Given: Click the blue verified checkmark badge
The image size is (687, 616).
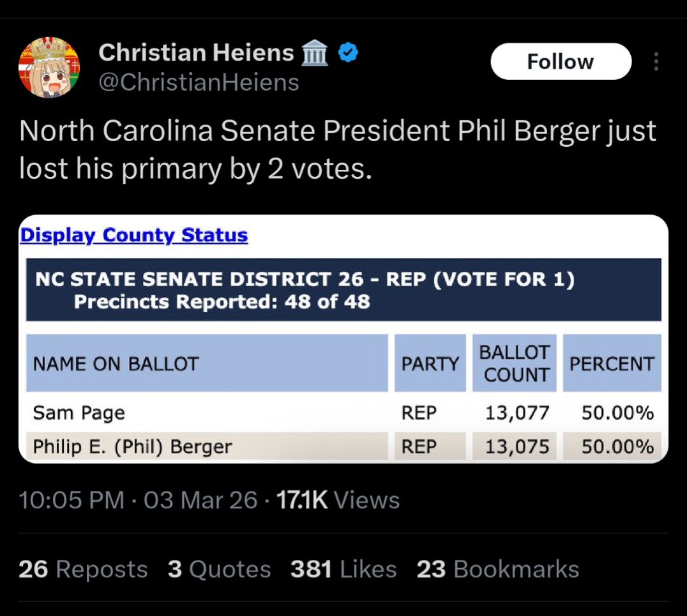Looking at the screenshot, I should pyautogui.click(x=347, y=54).
